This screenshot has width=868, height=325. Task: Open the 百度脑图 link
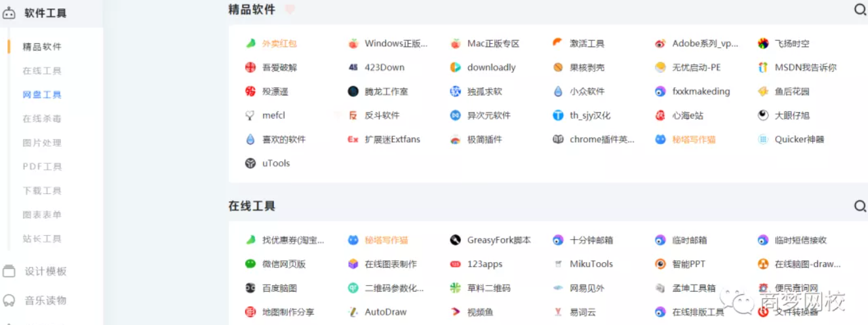(280, 288)
